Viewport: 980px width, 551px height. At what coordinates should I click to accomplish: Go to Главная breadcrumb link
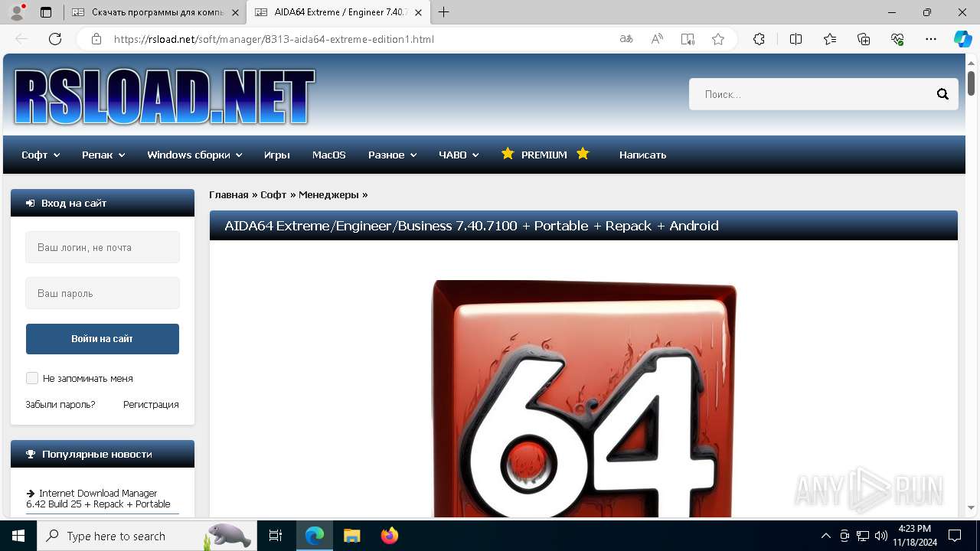[229, 194]
